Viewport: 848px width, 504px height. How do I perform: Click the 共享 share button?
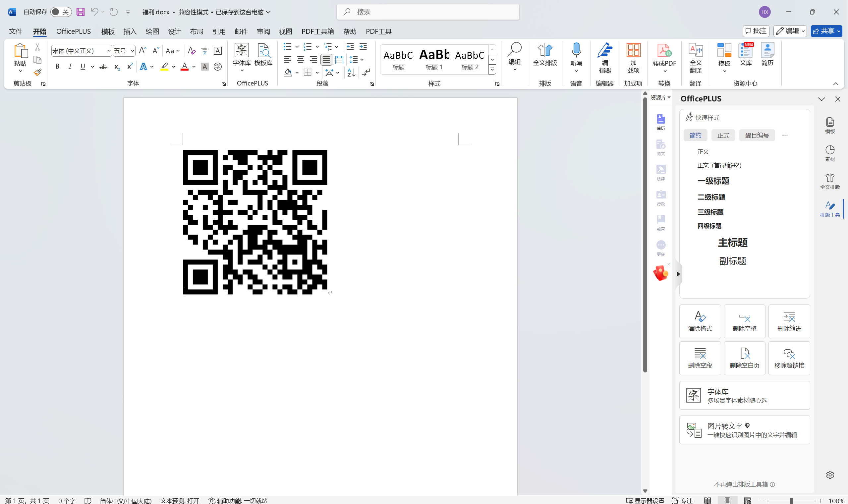(826, 31)
